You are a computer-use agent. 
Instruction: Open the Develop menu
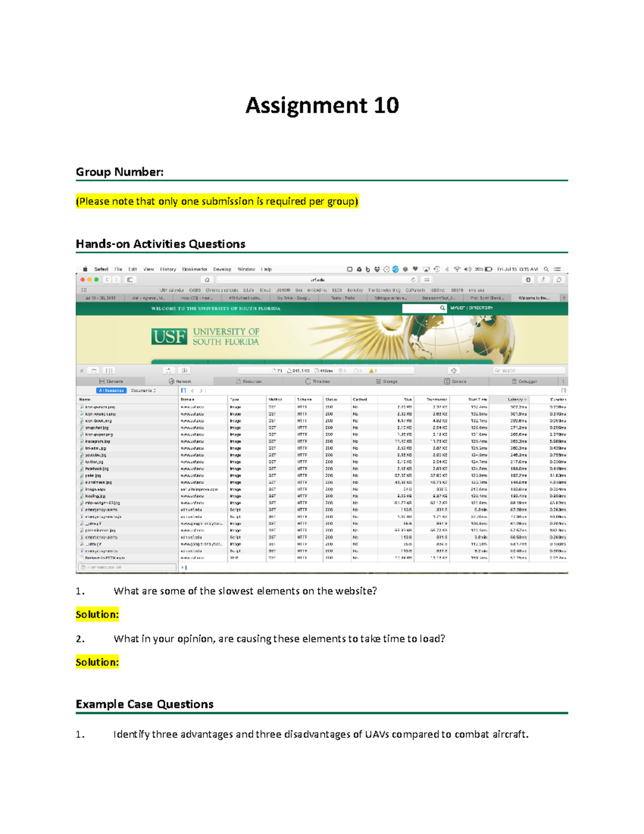222,270
